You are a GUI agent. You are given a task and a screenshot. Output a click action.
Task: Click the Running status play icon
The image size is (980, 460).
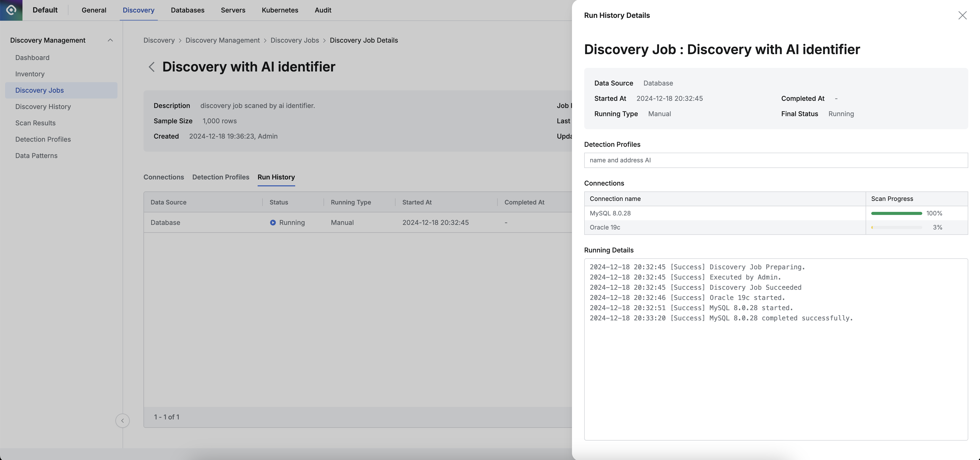[x=273, y=223]
